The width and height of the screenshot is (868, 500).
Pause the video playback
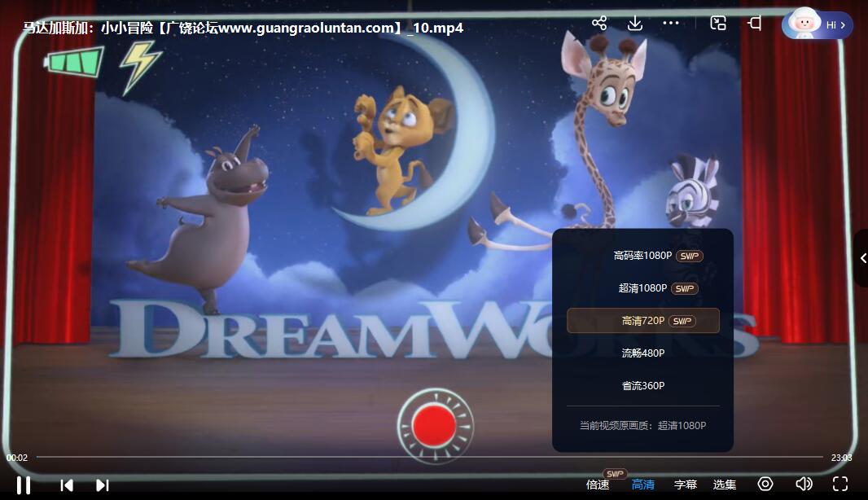(x=24, y=485)
